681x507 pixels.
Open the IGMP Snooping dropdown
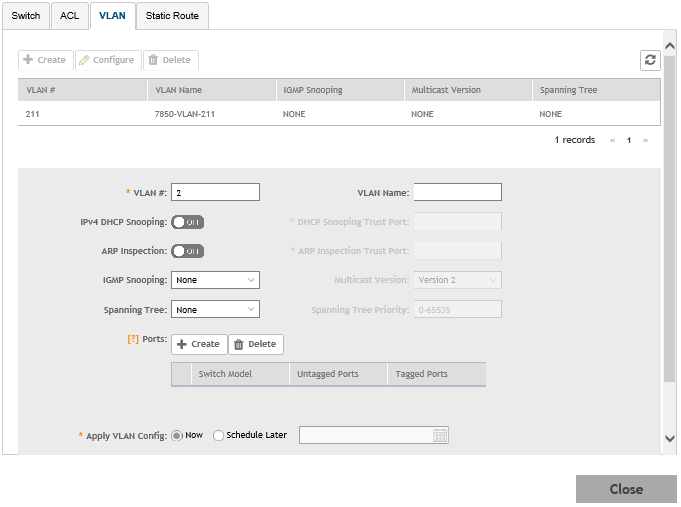click(215, 280)
